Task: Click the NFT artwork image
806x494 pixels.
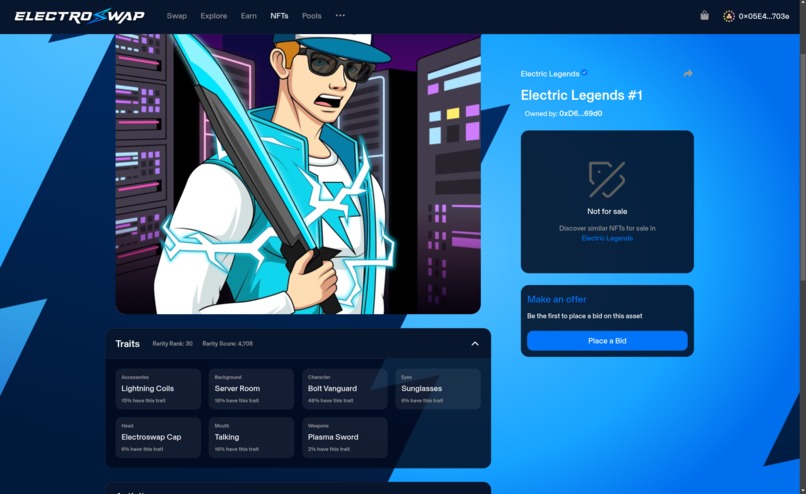Action: [x=298, y=174]
